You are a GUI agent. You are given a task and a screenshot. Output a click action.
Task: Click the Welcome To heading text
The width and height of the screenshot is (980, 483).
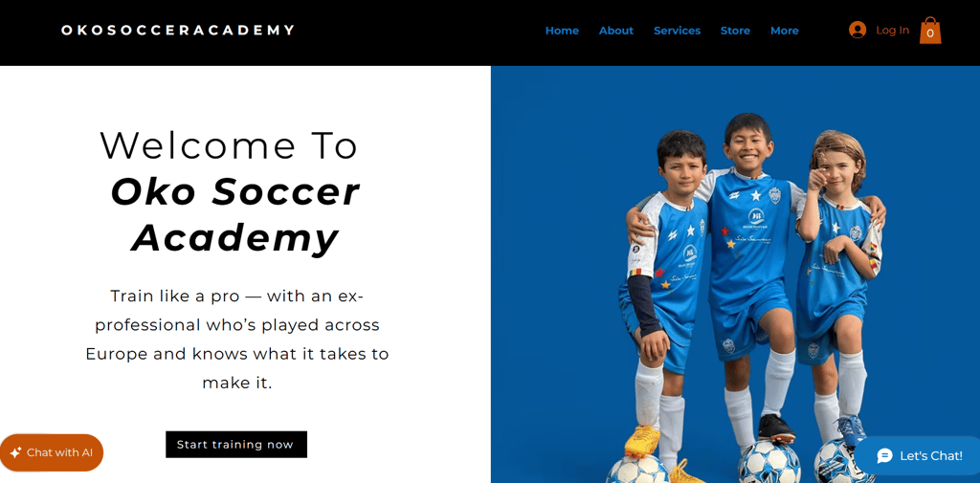tap(229, 145)
